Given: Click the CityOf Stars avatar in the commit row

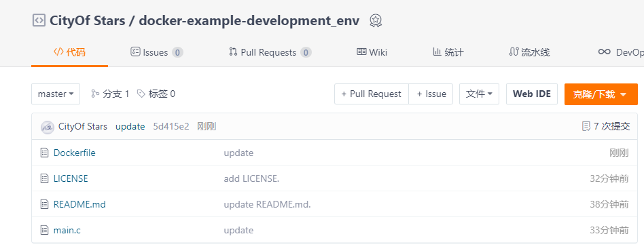Looking at the screenshot, I should tap(48, 127).
